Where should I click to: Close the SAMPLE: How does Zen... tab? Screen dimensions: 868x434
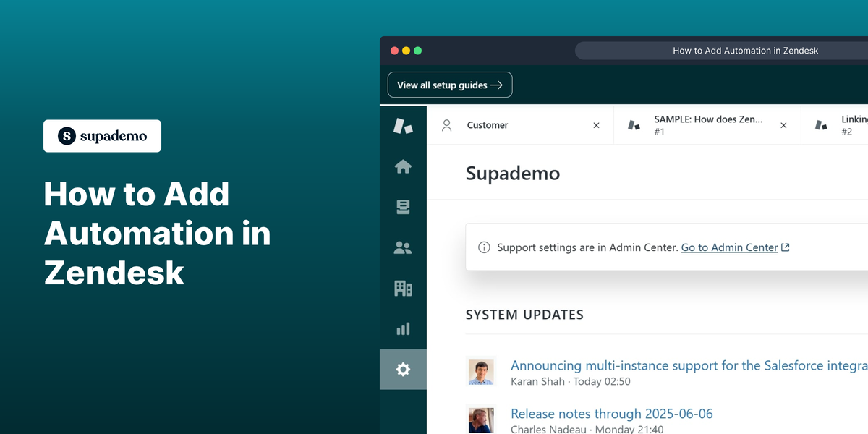(783, 125)
